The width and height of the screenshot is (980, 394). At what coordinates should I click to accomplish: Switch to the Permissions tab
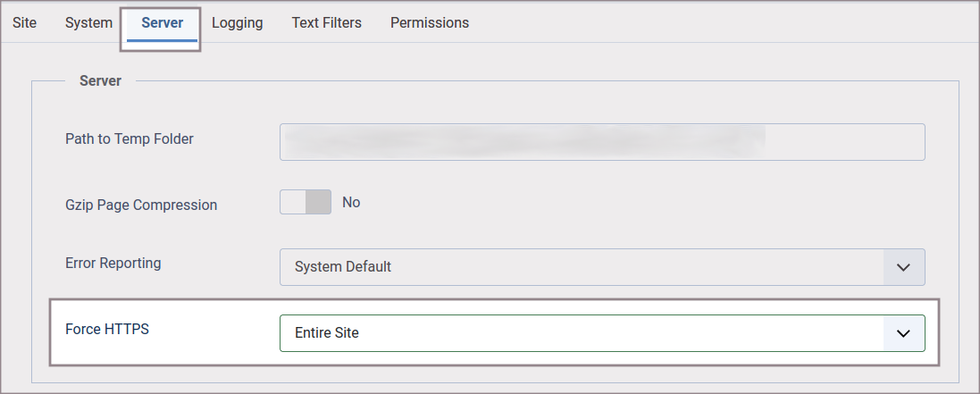tap(429, 22)
